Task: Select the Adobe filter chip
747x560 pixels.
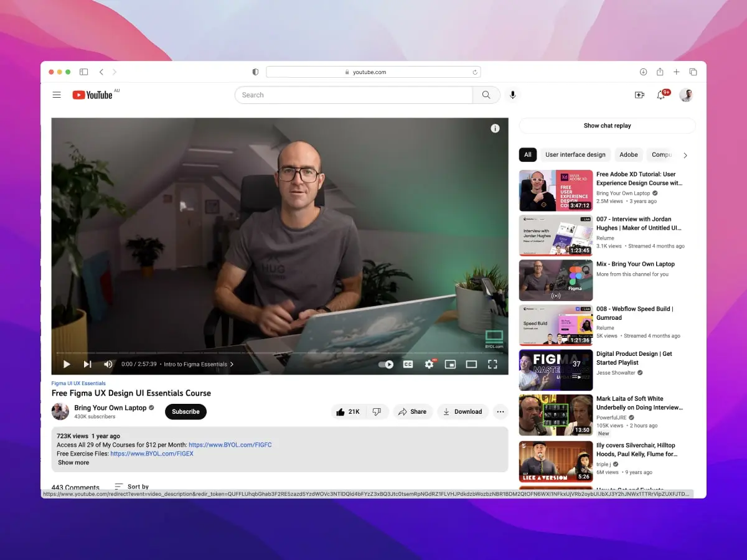Action: (x=629, y=155)
